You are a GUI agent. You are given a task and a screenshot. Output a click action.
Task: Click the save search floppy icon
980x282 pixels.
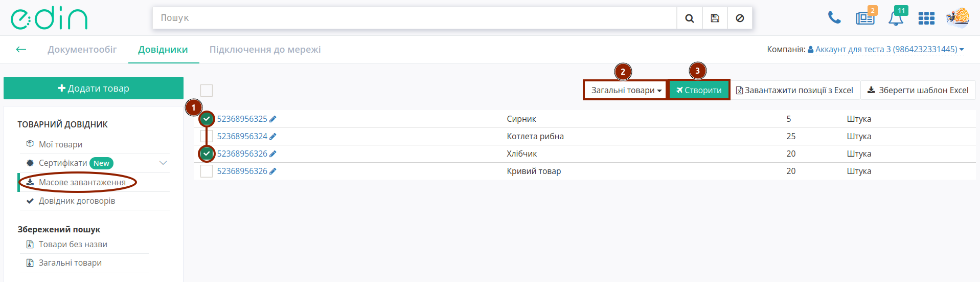point(715,18)
